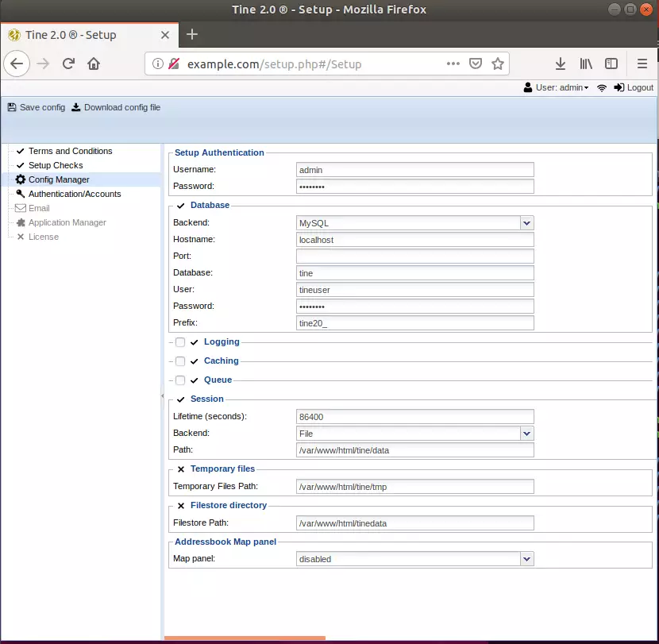Open Email tree item
659x644 pixels.
click(39, 208)
